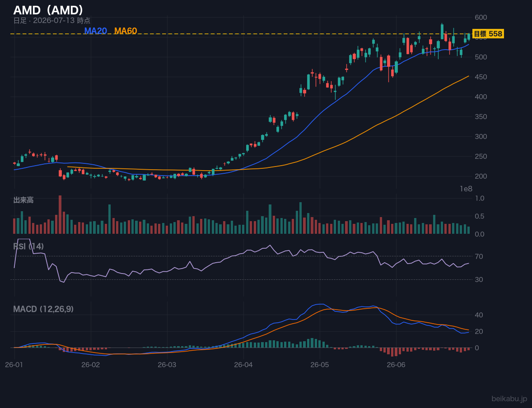Click the RSI 70 level label

point(479,256)
